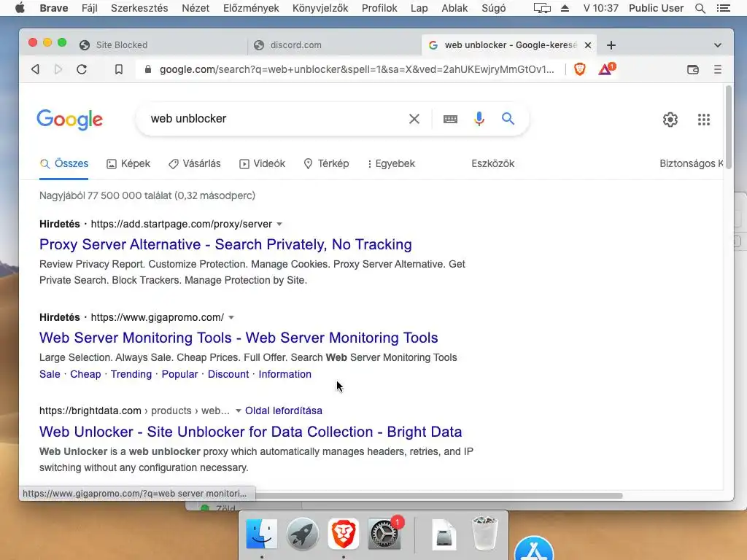Viewport: 747px width, 560px height.
Task: Open the Notification Center list icon
Action: pyautogui.click(x=723, y=8)
